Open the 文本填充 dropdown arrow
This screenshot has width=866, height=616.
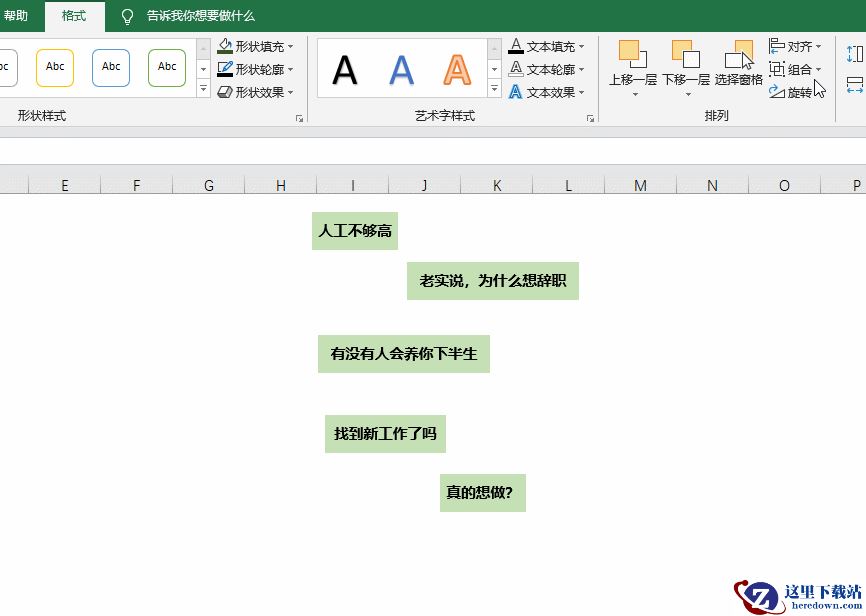pyautogui.click(x=582, y=46)
